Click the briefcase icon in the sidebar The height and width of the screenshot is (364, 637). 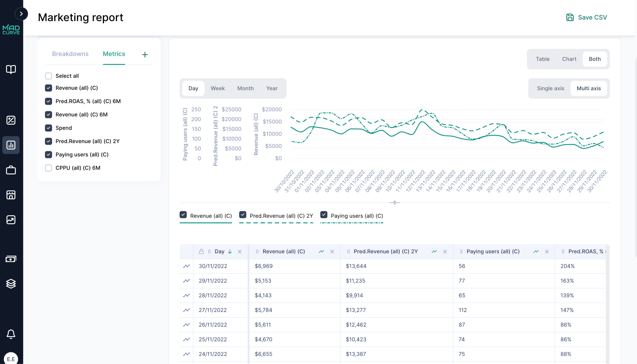click(11, 170)
